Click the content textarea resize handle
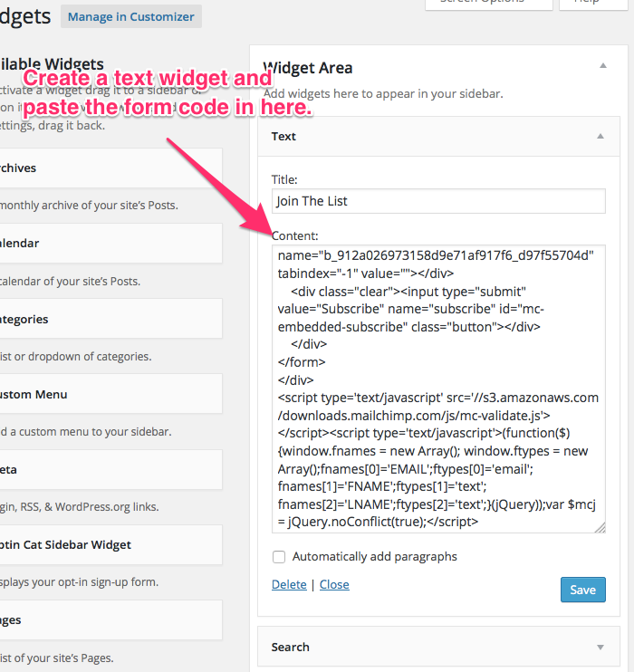 600,527
